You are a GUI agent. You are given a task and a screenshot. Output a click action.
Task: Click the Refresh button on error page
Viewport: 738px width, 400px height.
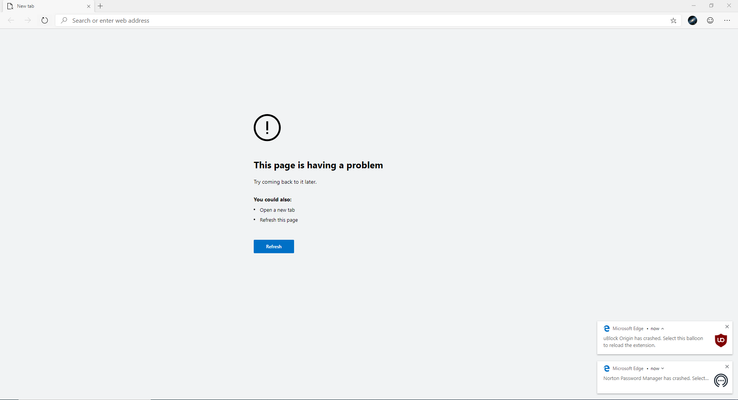[273, 247]
